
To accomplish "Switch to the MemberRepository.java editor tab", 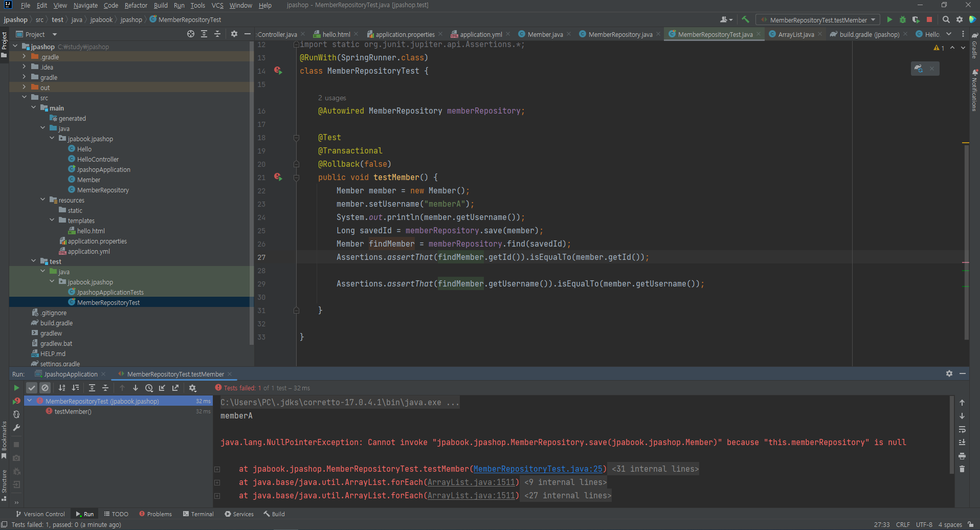I will [x=620, y=34].
